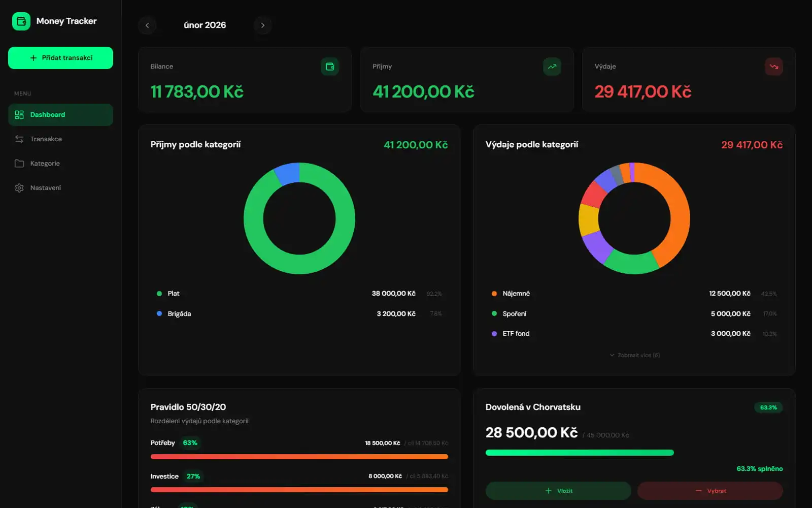This screenshot has width=812, height=508.
Task: Click the previous month chevron
Action: (x=147, y=25)
